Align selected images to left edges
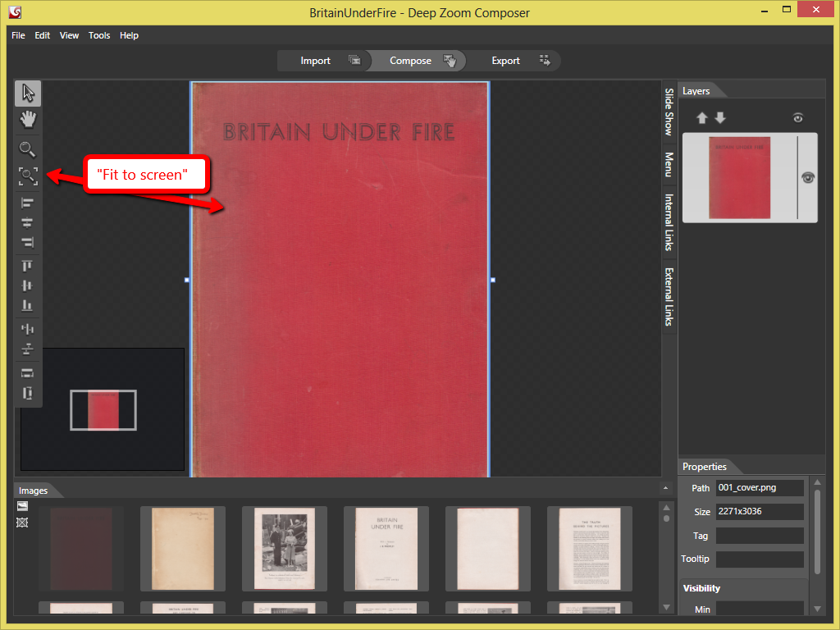The image size is (840, 630). [27, 203]
